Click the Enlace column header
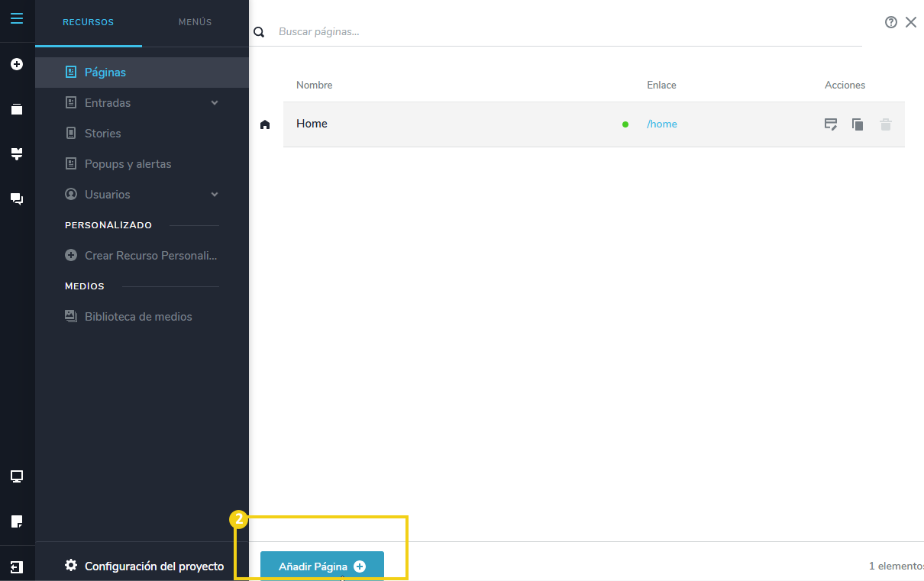Screen dimensions: 924x581 pos(661,85)
